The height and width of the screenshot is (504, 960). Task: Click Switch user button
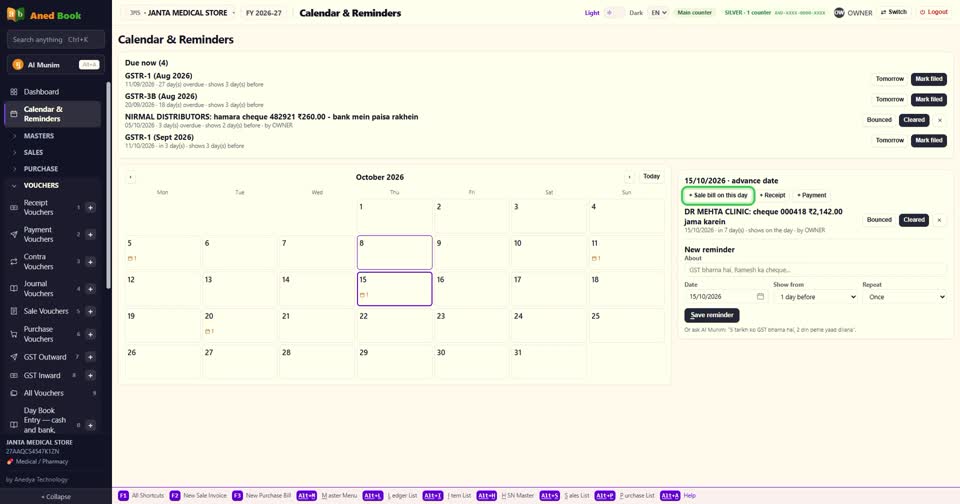[893, 12]
